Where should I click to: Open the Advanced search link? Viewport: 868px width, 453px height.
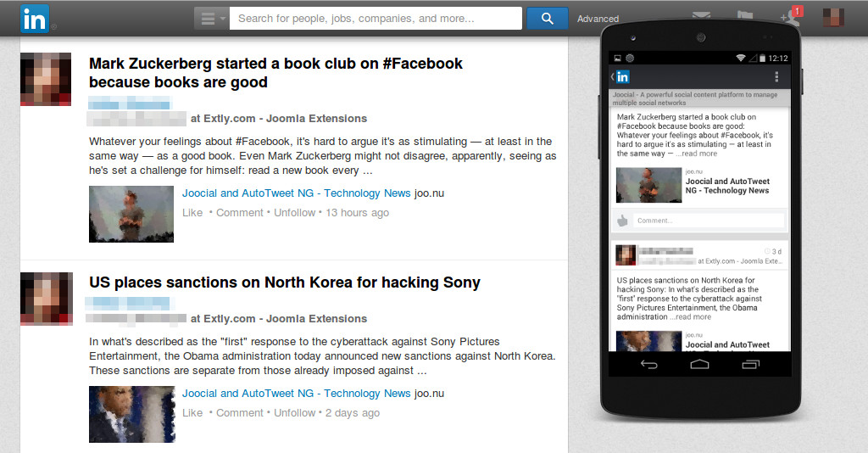[598, 19]
